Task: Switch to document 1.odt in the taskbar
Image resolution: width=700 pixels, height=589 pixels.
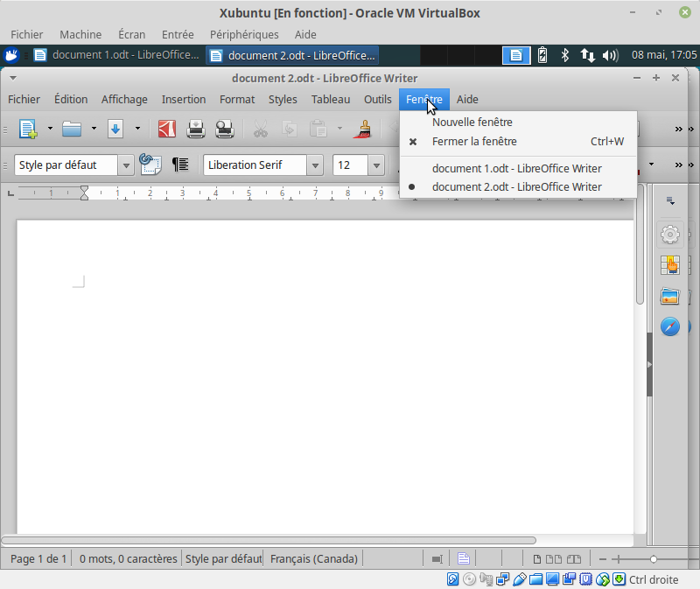Action: point(115,55)
